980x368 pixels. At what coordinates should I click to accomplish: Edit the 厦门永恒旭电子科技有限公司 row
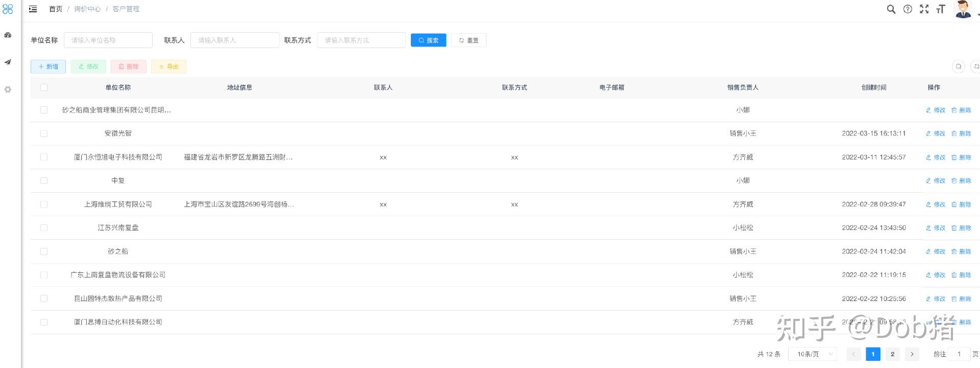point(936,157)
